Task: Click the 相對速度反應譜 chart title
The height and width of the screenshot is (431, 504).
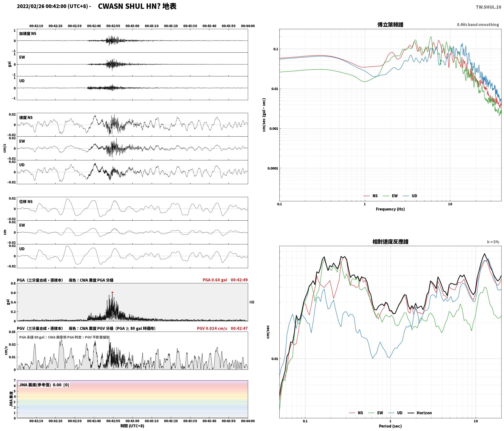Action: click(390, 242)
